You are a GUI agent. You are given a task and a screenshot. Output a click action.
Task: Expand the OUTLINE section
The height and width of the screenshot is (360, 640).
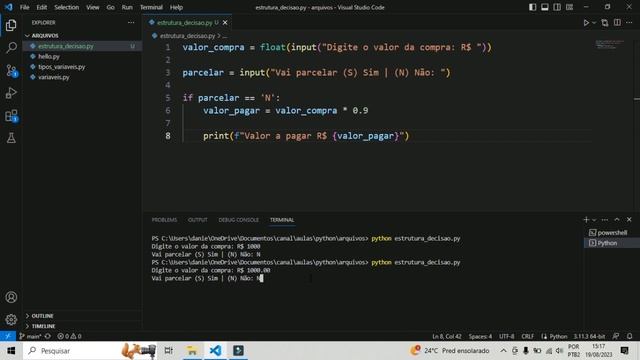click(82, 316)
